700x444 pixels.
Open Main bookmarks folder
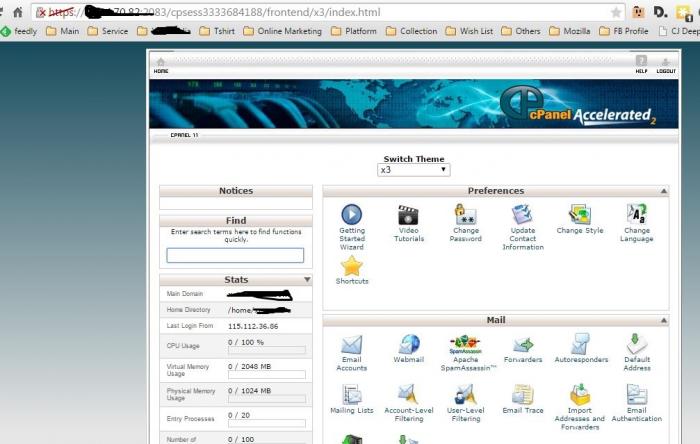[x=62, y=31]
